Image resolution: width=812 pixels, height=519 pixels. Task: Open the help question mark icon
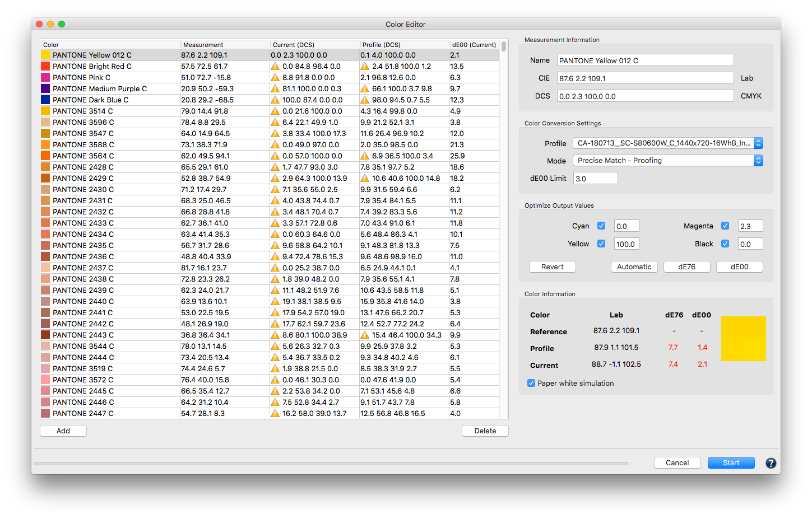pos(771,463)
